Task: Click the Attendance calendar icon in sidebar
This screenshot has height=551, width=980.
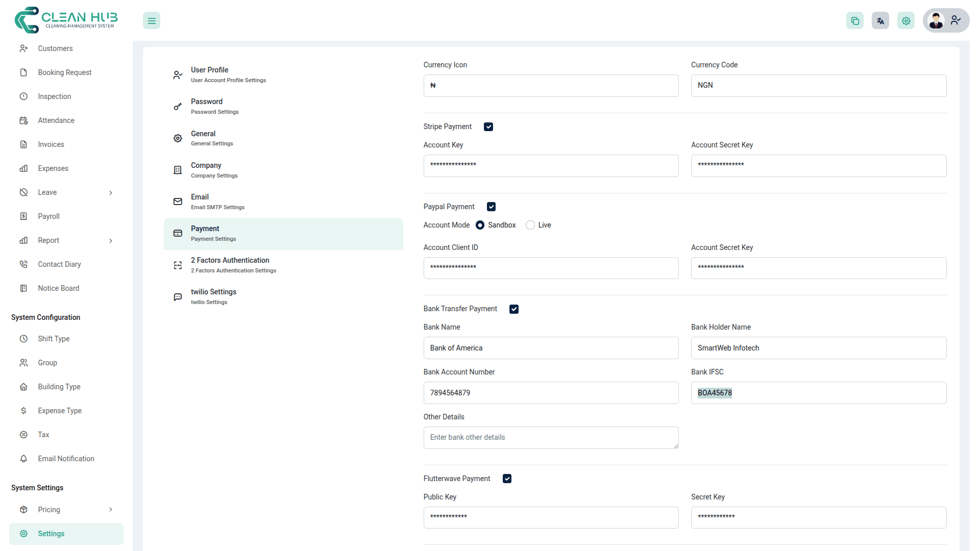Action: (23, 120)
